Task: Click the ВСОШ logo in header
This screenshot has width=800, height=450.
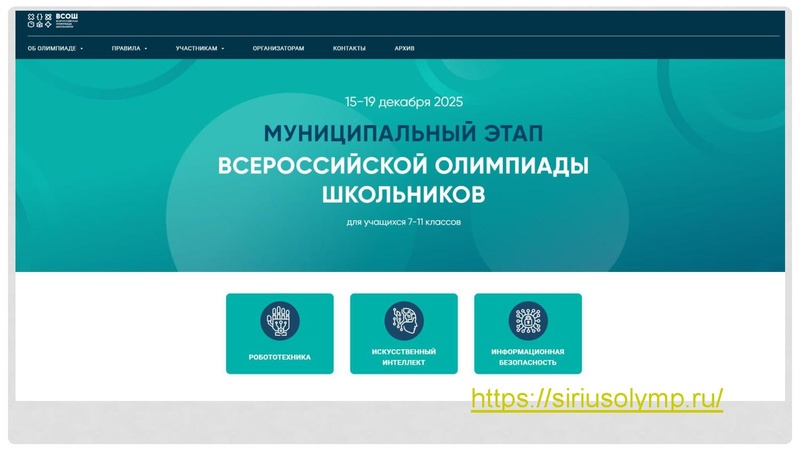Action: click(53, 20)
